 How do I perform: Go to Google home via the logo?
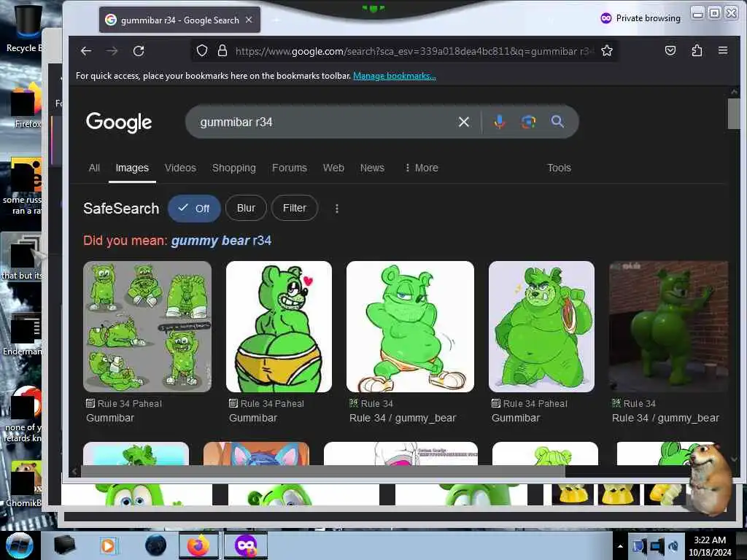[119, 122]
